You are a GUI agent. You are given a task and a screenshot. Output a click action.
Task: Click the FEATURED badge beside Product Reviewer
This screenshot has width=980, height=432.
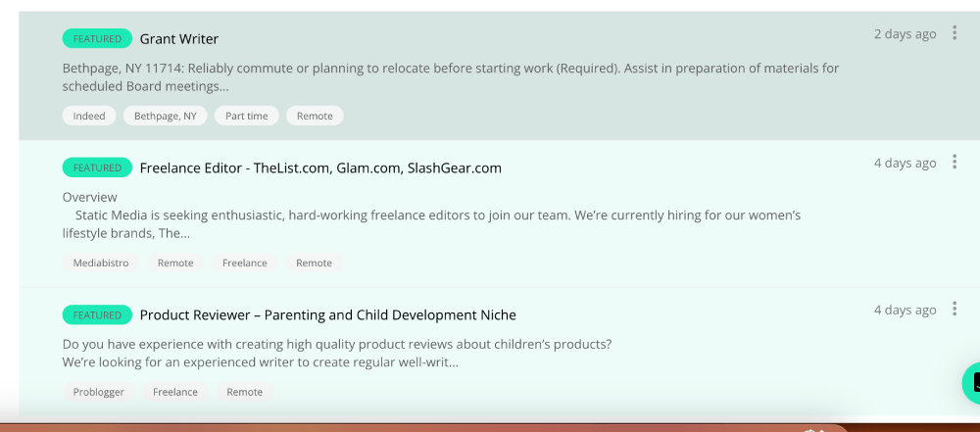[x=97, y=315]
